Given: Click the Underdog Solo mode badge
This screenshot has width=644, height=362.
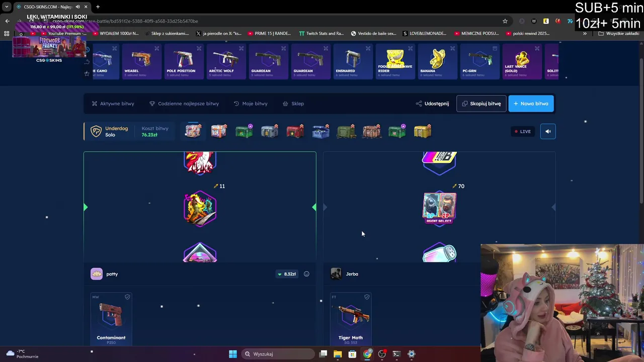Looking at the screenshot, I should click(x=109, y=131).
